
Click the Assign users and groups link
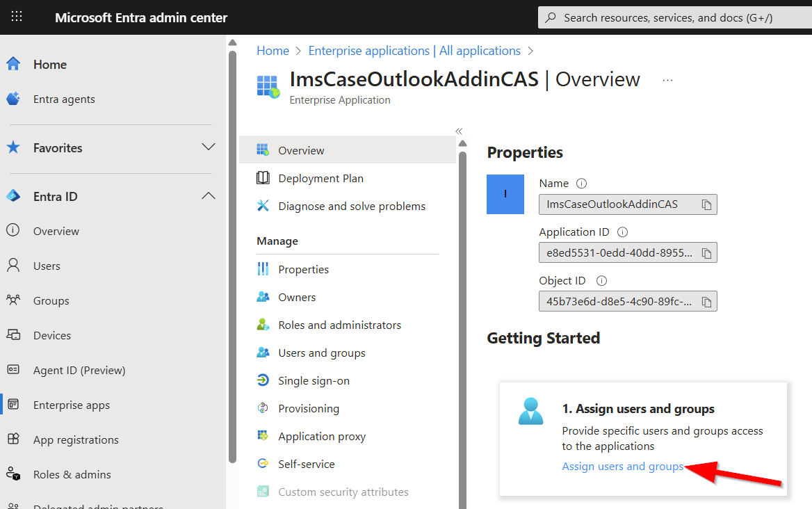coord(622,466)
